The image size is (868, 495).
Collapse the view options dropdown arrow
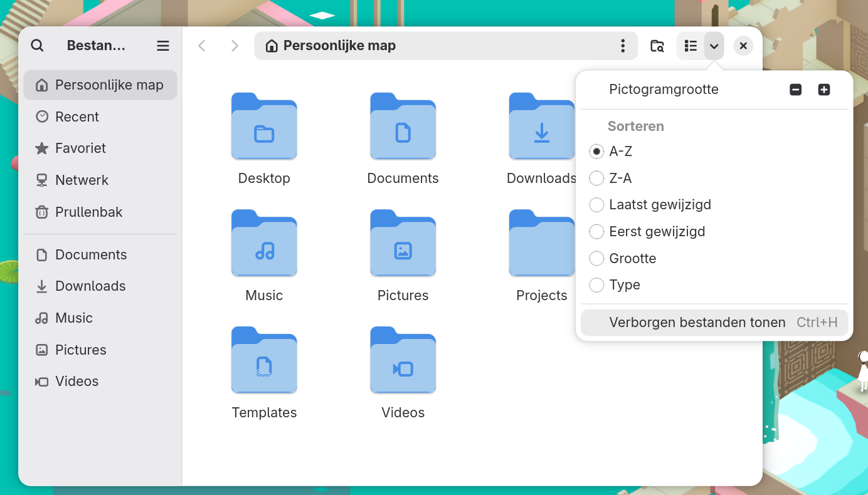point(714,46)
